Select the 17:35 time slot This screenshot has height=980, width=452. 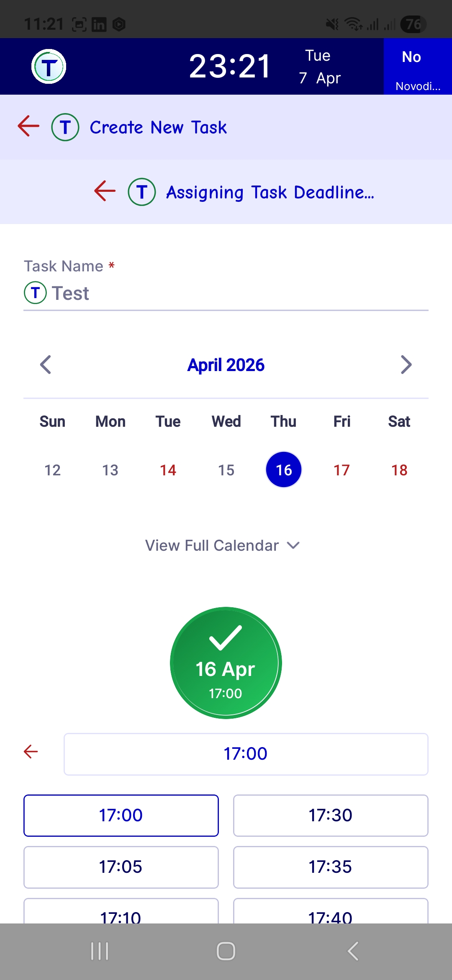(331, 867)
